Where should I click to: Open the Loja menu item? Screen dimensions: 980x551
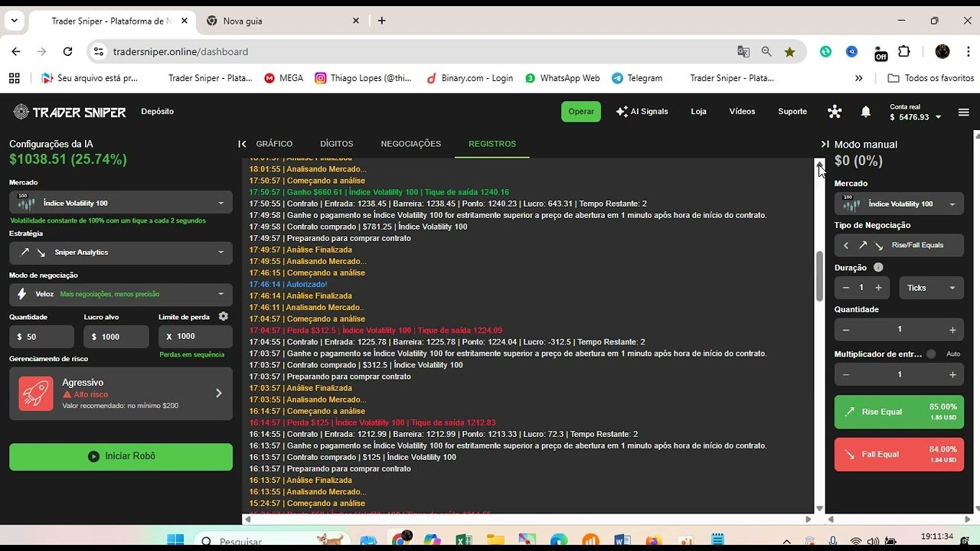tap(698, 112)
